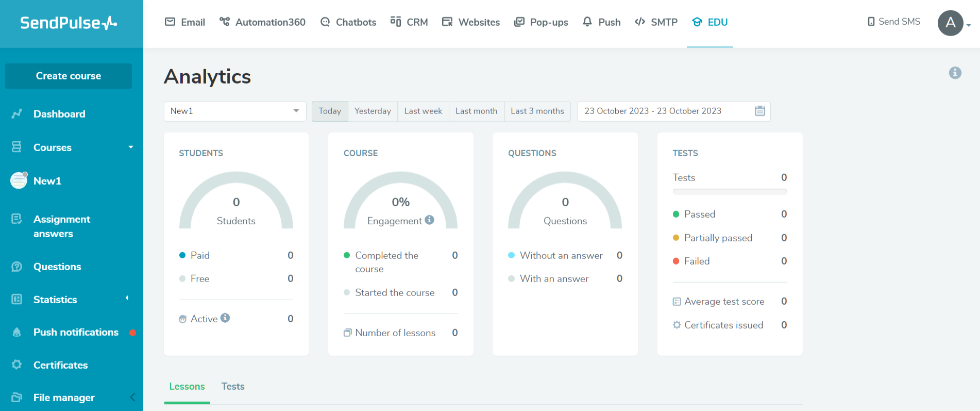The height and width of the screenshot is (411, 980).
Task: Click the Questions sidebar icon
Action: (17, 267)
